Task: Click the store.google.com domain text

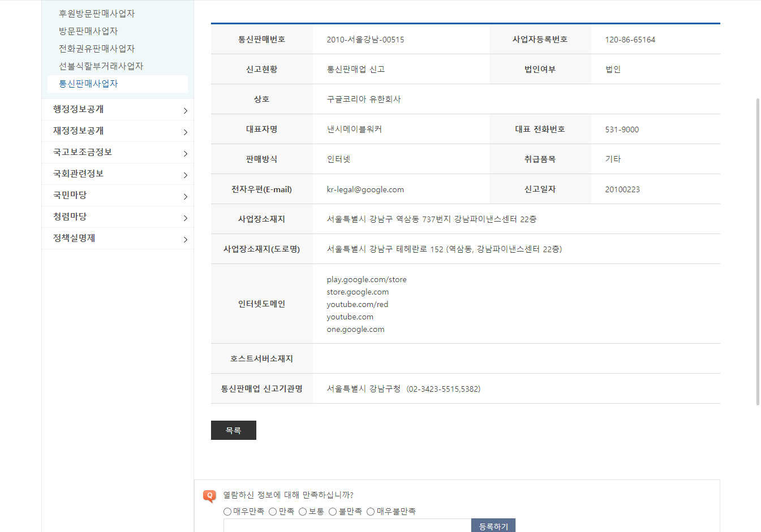Action: 358,292
